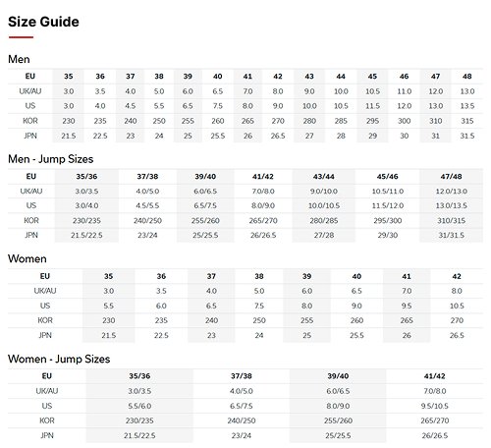The width and height of the screenshot is (491, 448).
Task: Select KOR value 280/285 in Men jump sizes
Action: pyautogui.click(x=324, y=221)
